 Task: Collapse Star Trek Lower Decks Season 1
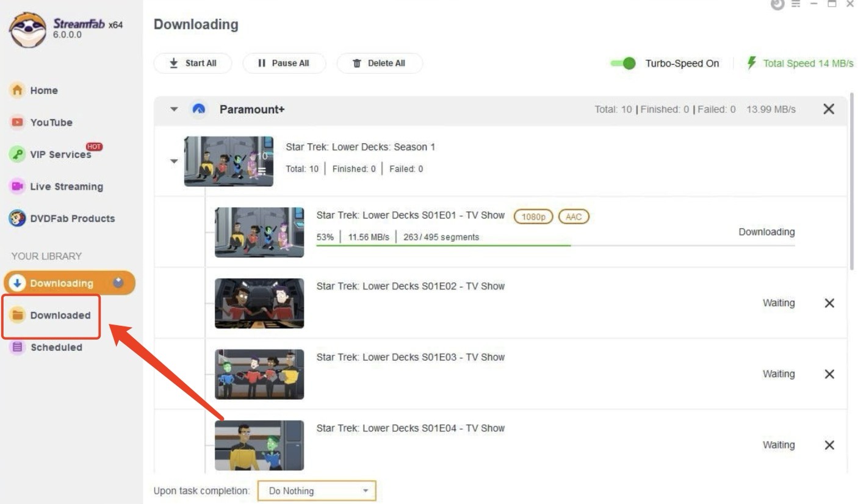click(174, 162)
